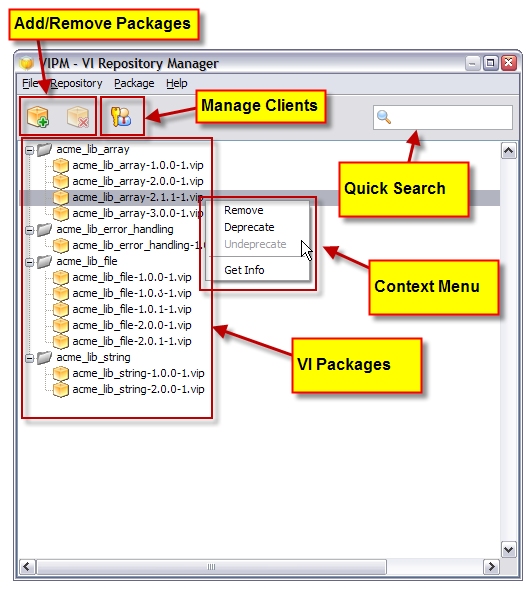Choose Remove from the context menu

[x=244, y=210]
